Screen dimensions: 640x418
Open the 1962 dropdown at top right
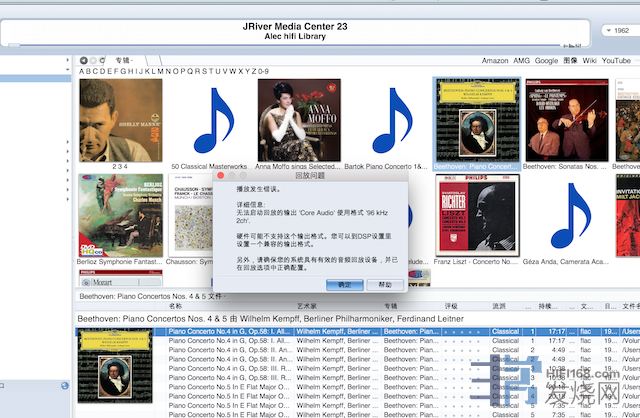[616, 31]
